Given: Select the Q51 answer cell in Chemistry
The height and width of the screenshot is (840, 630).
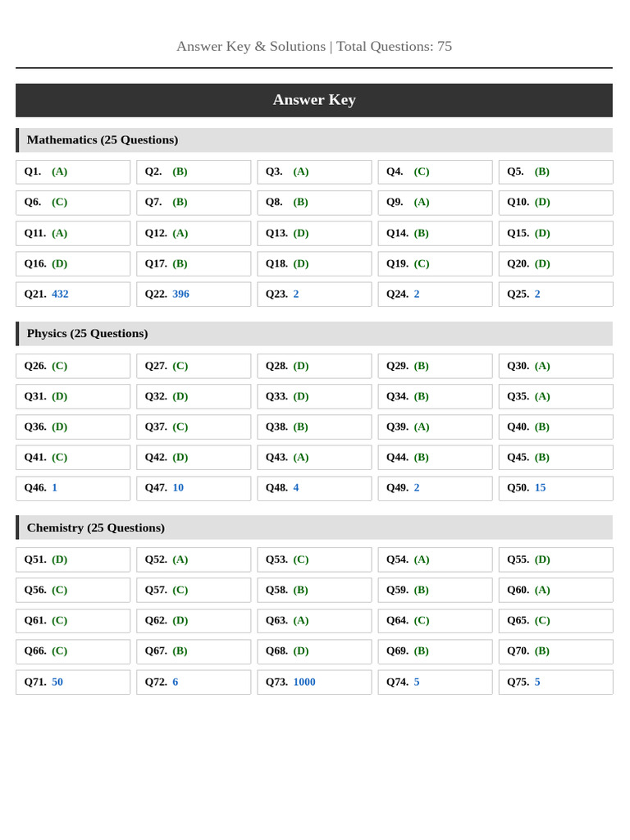Looking at the screenshot, I should click(x=73, y=559).
